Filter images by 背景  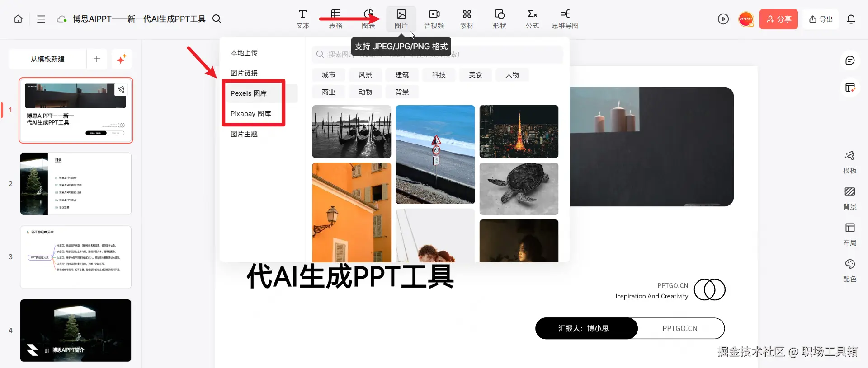pyautogui.click(x=402, y=92)
